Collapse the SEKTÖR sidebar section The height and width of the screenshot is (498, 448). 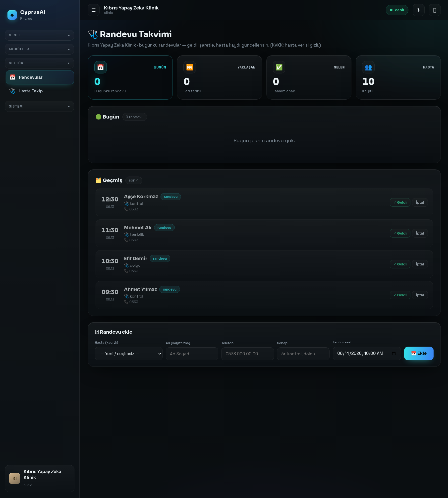(39, 63)
